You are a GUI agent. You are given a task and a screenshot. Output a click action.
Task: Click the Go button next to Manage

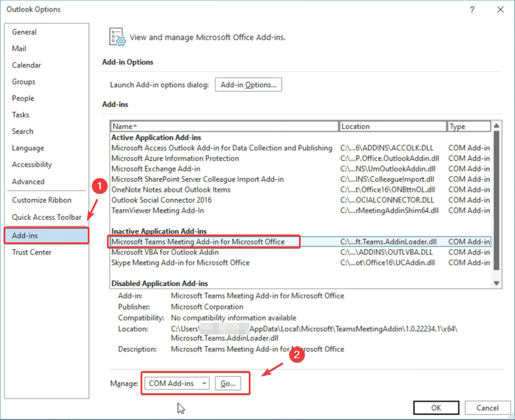pyautogui.click(x=228, y=383)
